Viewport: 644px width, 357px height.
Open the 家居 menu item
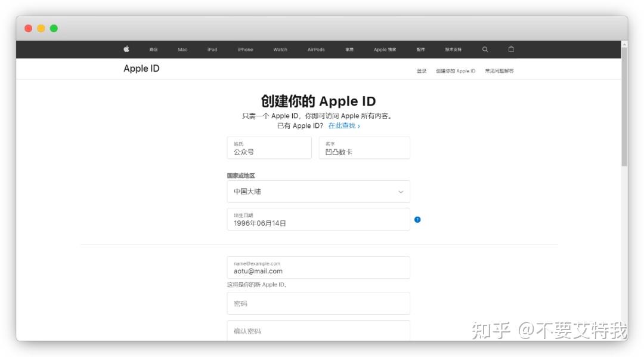349,50
